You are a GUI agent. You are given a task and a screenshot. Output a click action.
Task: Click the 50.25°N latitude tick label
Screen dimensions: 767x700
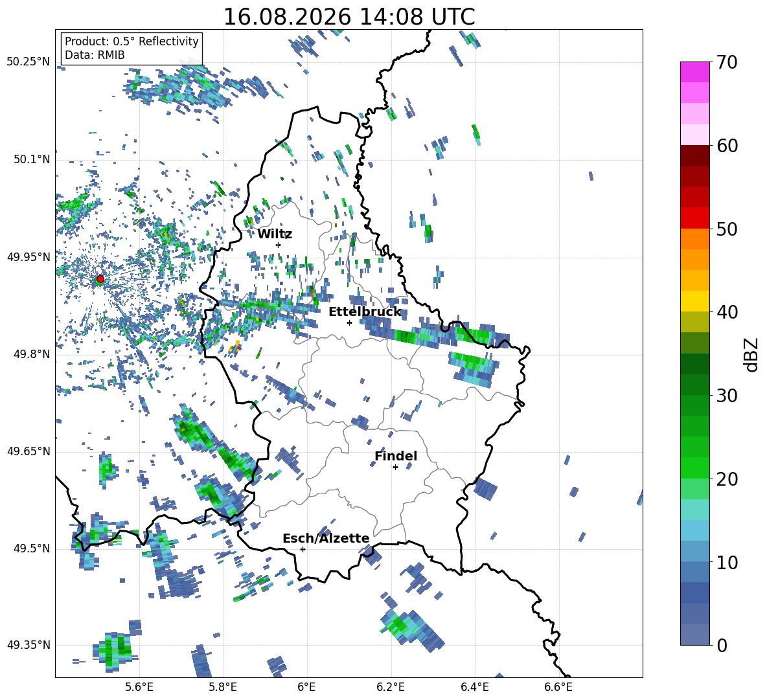[x=29, y=62]
